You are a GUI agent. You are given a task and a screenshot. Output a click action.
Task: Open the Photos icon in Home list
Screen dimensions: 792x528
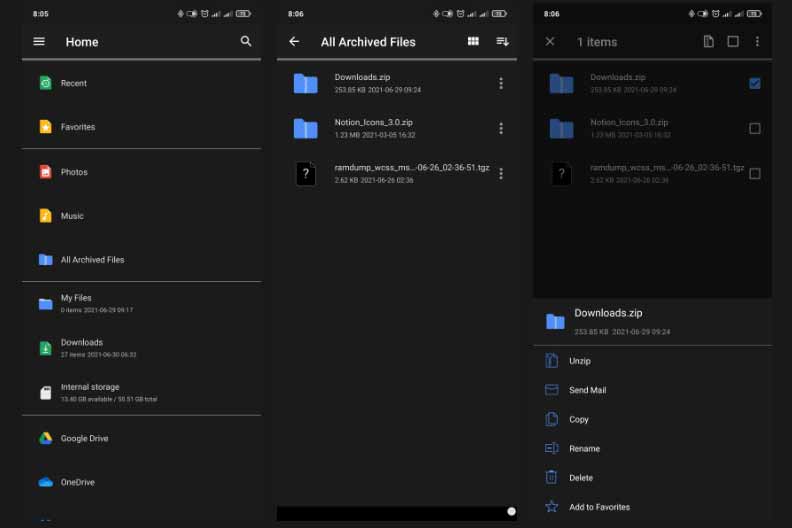tap(45, 172)
